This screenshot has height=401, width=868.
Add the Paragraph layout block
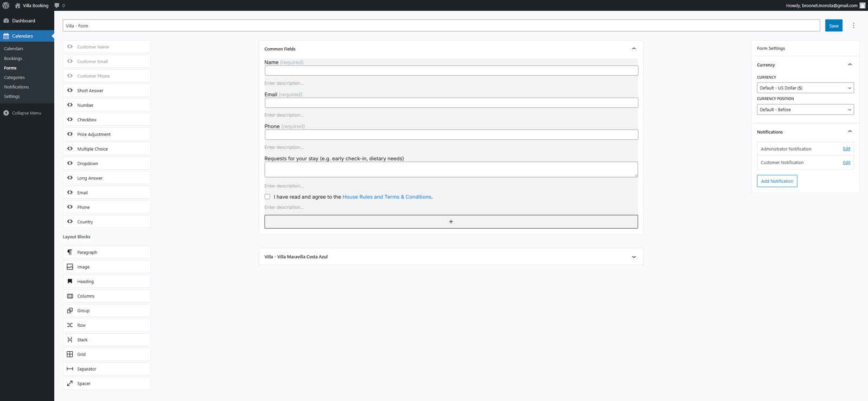[x=106, y=253]
